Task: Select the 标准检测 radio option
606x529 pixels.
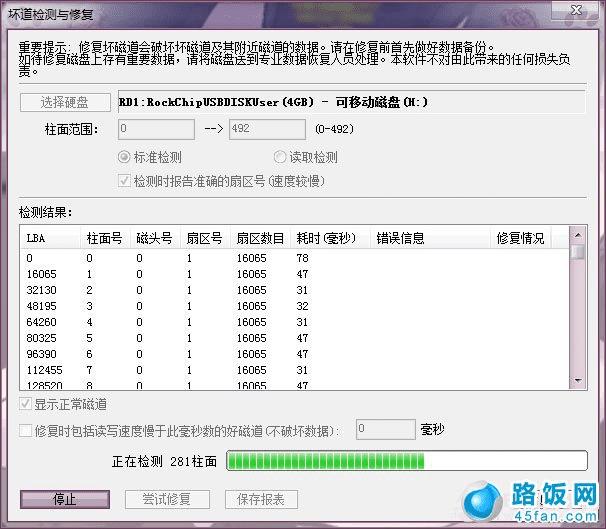Action: click(150, 157)
